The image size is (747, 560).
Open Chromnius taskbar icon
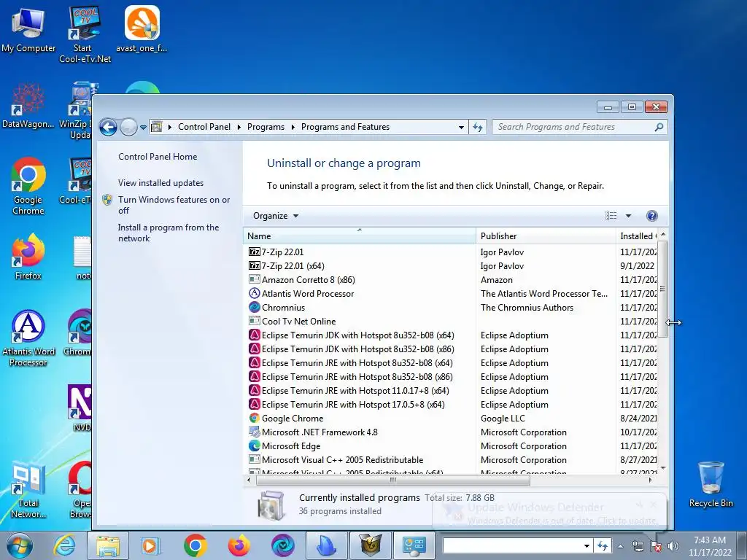coord(283,545)
